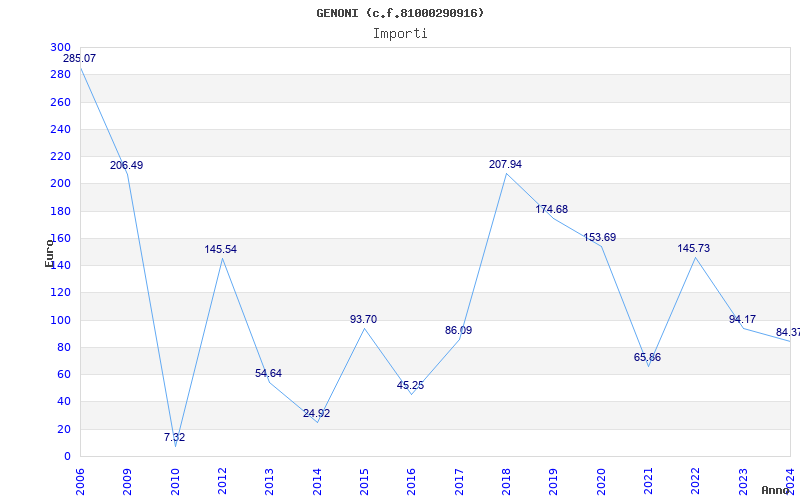Click the 145.54 data label for 2012

click(x=221, y=249)
